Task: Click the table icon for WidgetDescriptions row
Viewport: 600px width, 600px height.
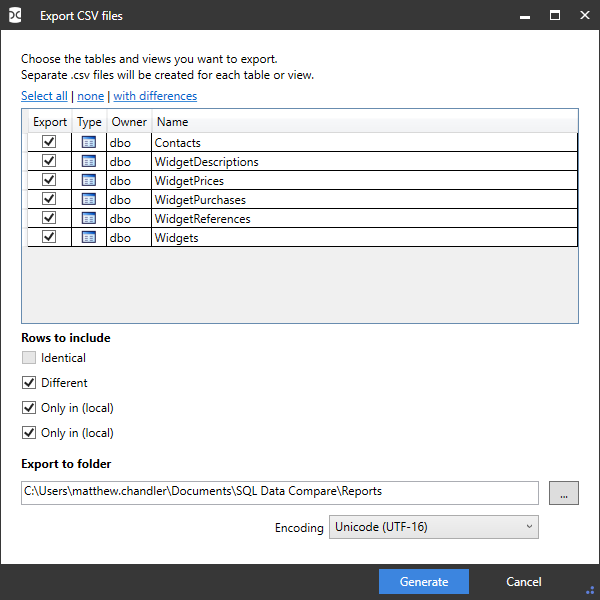Action: (x=88, y=162)
